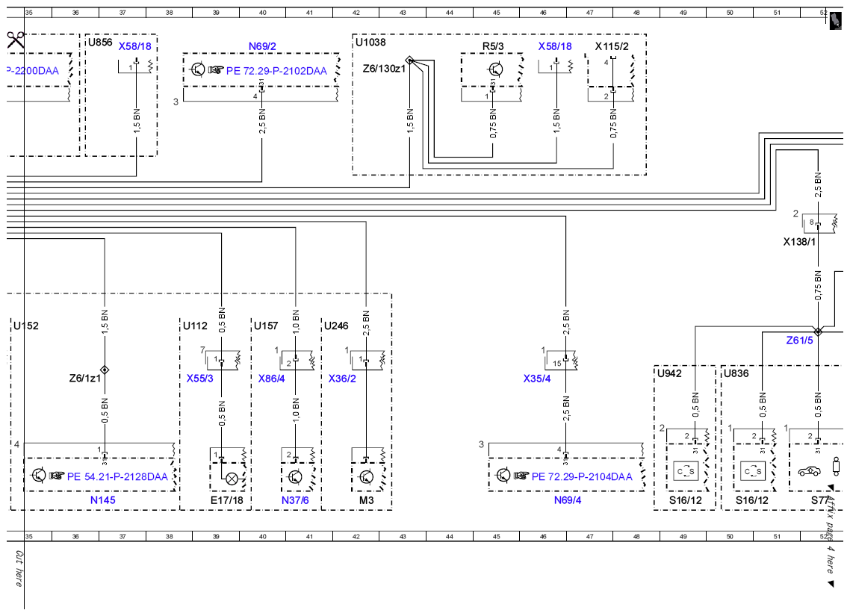Click the pointing hand beside PE 72.29-P-2104DAA
The height and width of the screenshot is (616, 850).
521,476
